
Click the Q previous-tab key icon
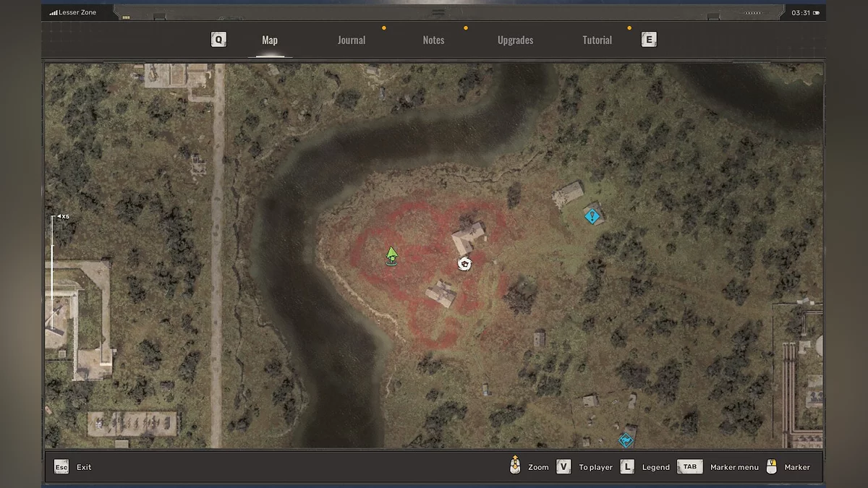[218, 40]
